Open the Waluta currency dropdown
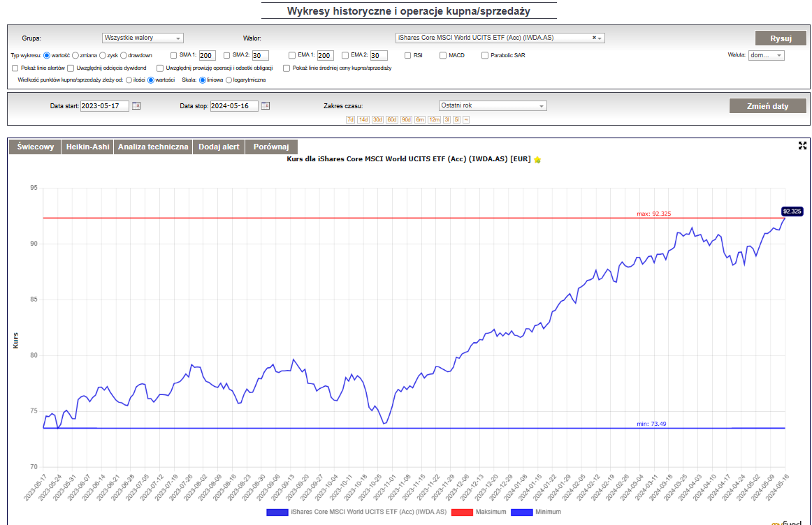The width and height of the screenshot is (812, 525). tap(767, 55)
